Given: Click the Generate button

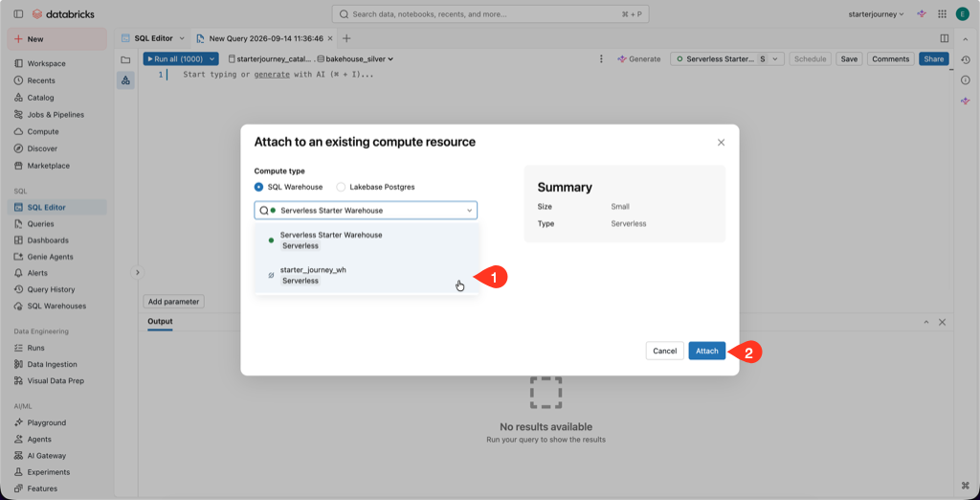Looking at the screenshot, I should point(638,58).
